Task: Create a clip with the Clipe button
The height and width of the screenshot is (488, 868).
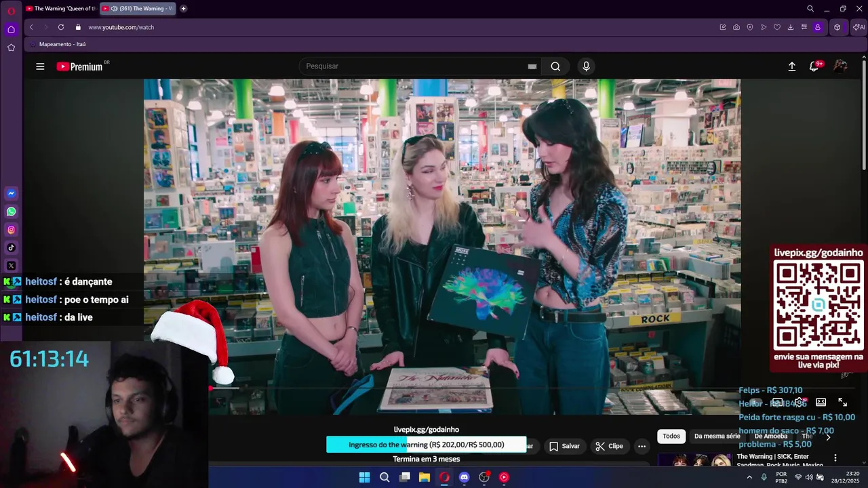Action: pos(609,446)
